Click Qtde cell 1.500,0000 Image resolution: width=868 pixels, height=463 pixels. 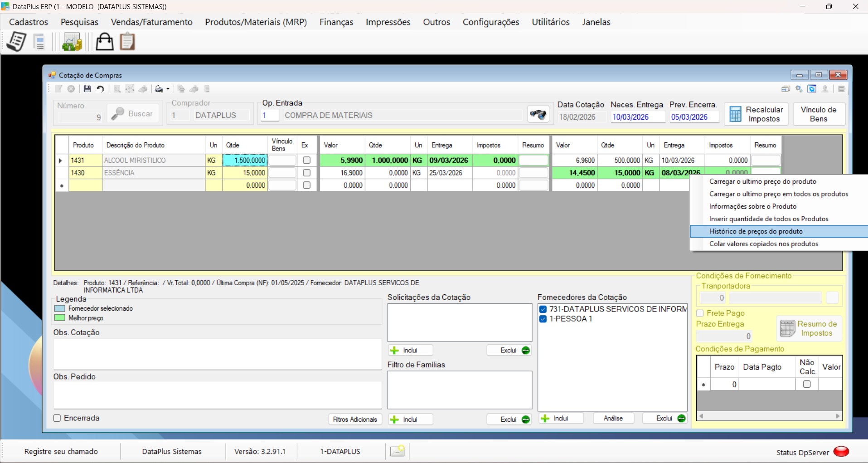(245, 160)
